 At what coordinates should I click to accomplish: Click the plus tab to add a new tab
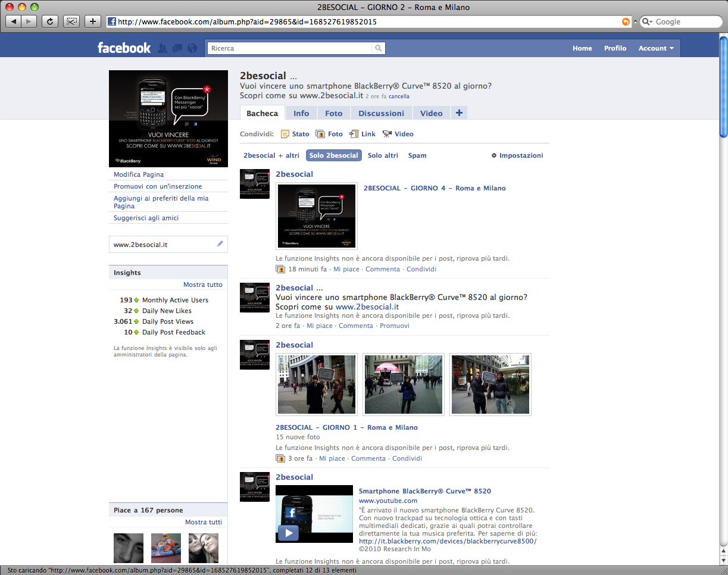click(459, 113)
